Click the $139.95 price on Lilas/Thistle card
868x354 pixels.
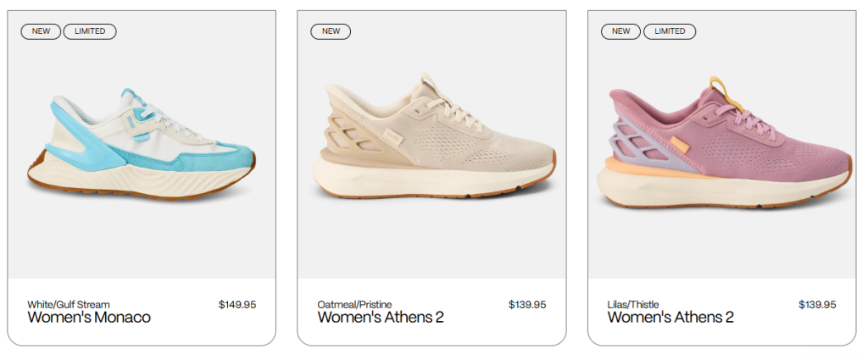point(817,304)
